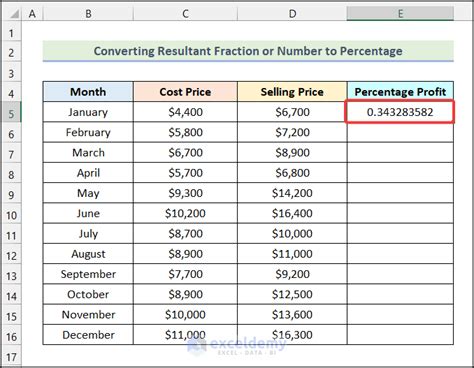Select selling price $16,400 cell
474x368 pixels.
point(292,213)
